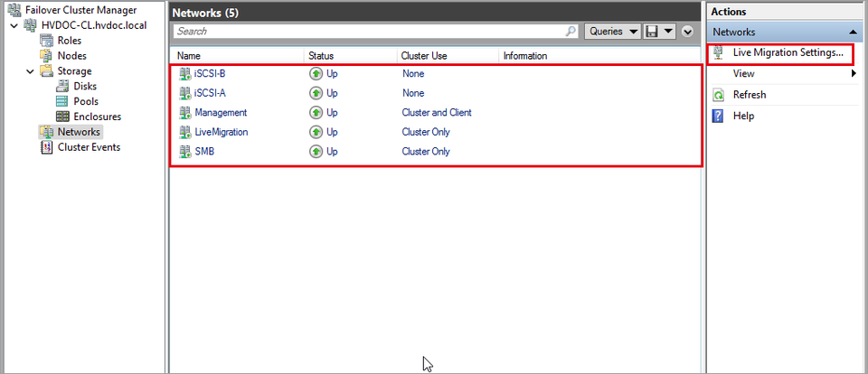The width and height of the screenshot is (868, 374).
Task: Click the Disks tree icon
Action: (63, 87)
